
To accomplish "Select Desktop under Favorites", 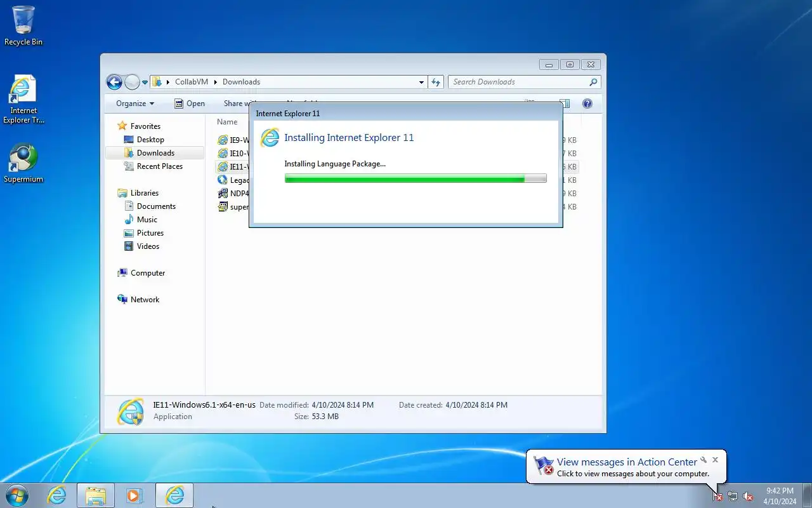I will point(150,140).
